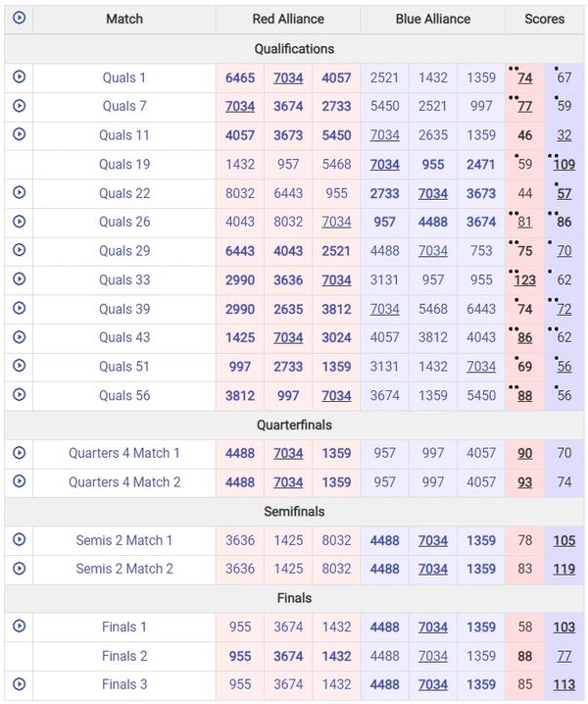Click team 4488 in Semis 2 Match 1
The height and width of the screenshot is (704, 588).
pyautogui.click(x=385, y=540)
